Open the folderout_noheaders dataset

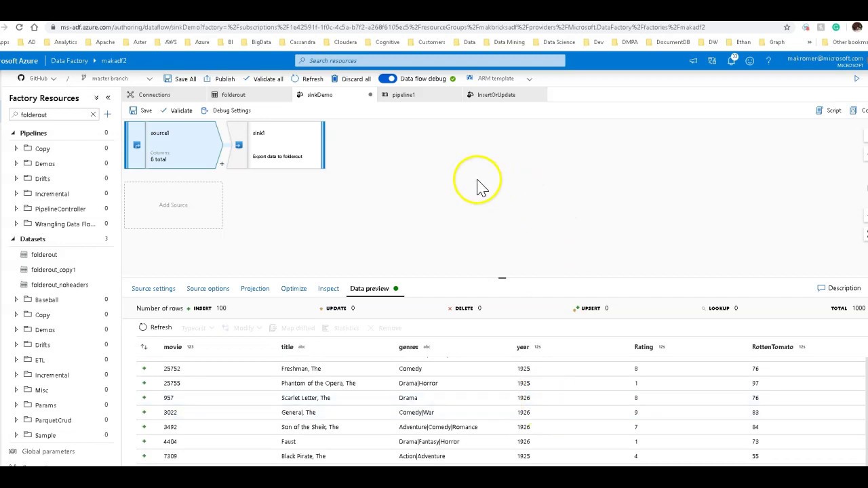coord(60,285)
